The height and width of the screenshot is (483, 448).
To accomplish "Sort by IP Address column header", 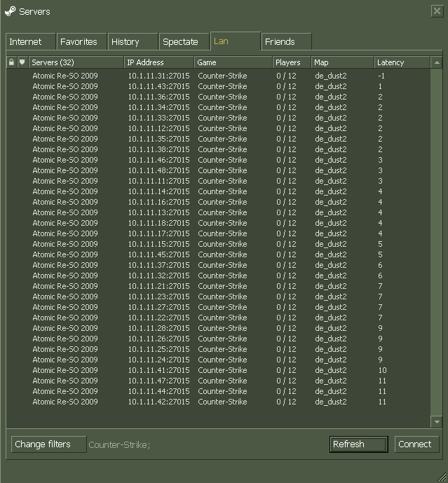I will [x=159, y=62].
